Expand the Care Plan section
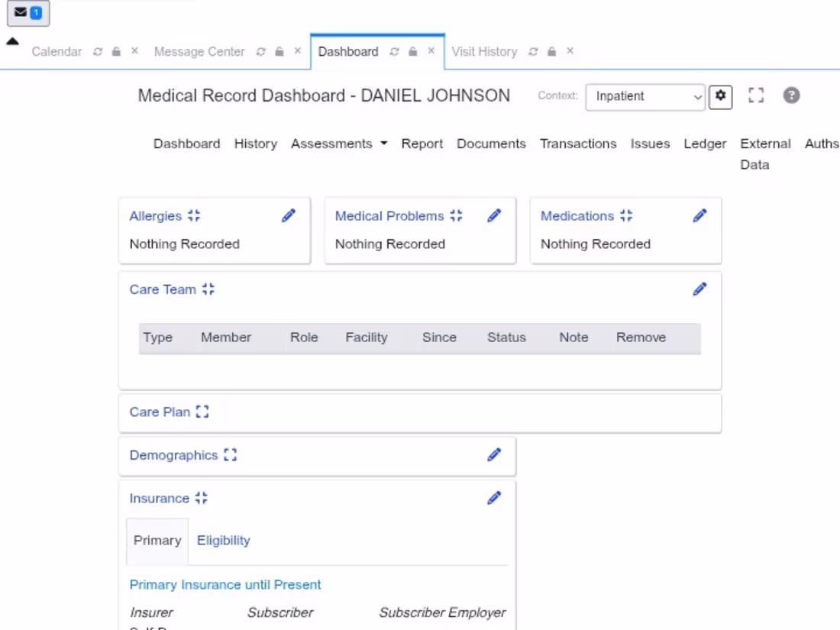This screenshot has height=630, width=840. click(202, 412)
